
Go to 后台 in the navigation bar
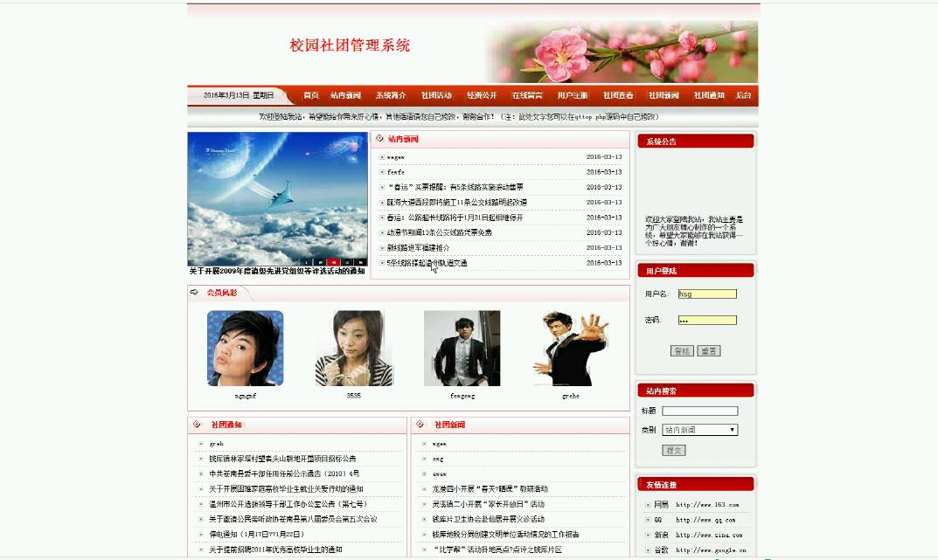(744, 95)
